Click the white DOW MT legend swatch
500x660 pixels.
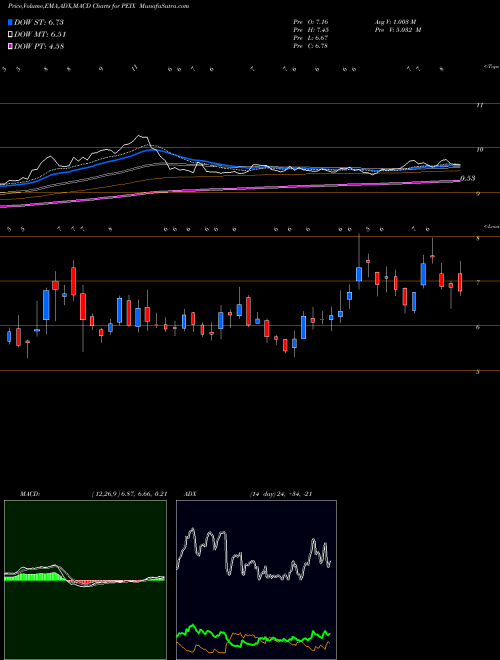pyautogui.click(x=10, y=35)
